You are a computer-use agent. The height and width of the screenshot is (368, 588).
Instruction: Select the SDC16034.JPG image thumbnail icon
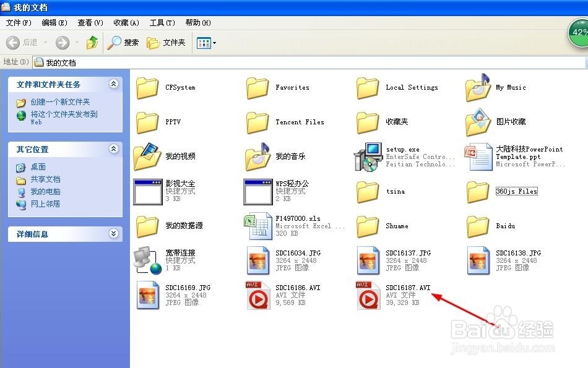[258, 260]
